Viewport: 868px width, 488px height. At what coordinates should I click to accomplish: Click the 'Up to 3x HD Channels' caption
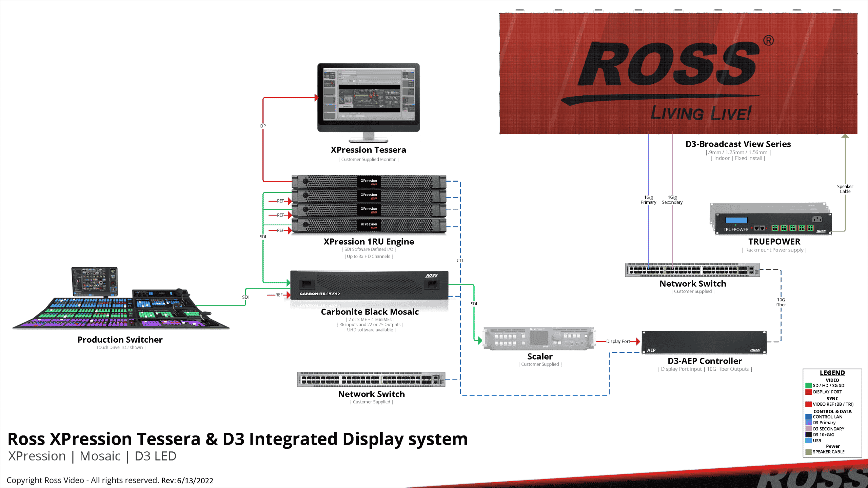click(x=369, y=257)
